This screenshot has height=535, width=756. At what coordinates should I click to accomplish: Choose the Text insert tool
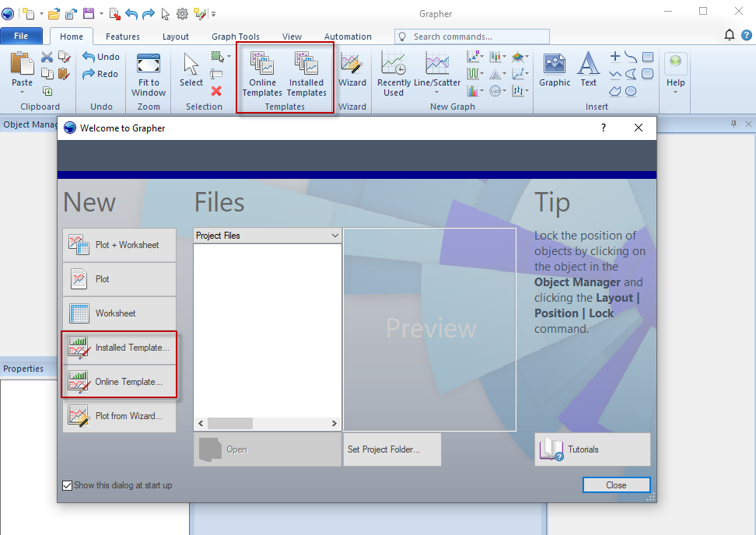pos(589,72)
